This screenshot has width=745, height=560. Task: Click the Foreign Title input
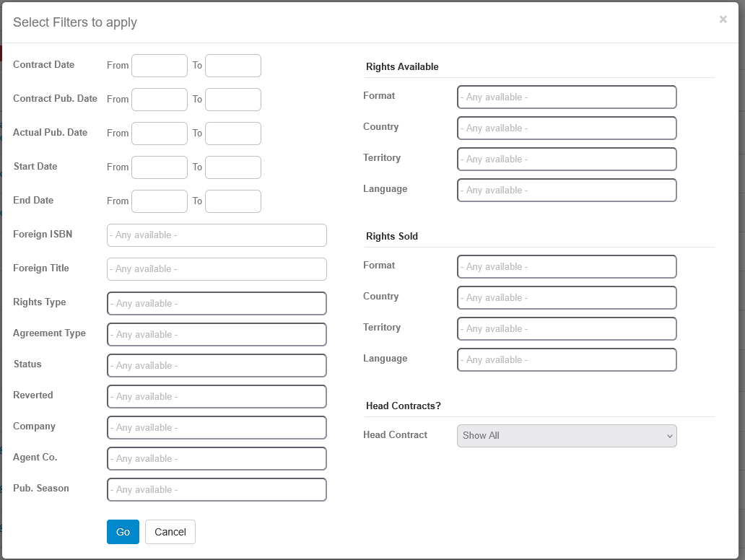coord(217,269)
